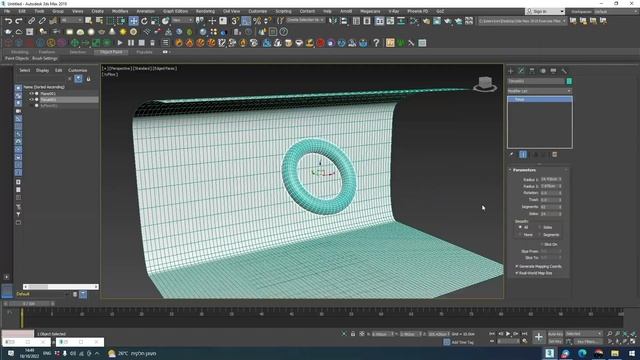640x360 pixels.
Task: Activate the Select and Move tool
Action: (133, 20)
